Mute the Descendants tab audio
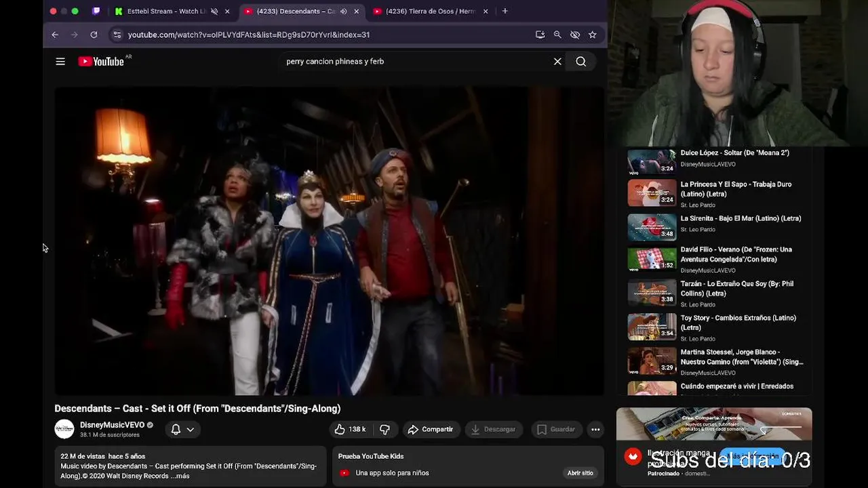The width and height of the screenshot is (868, 488). click(343, 12)
